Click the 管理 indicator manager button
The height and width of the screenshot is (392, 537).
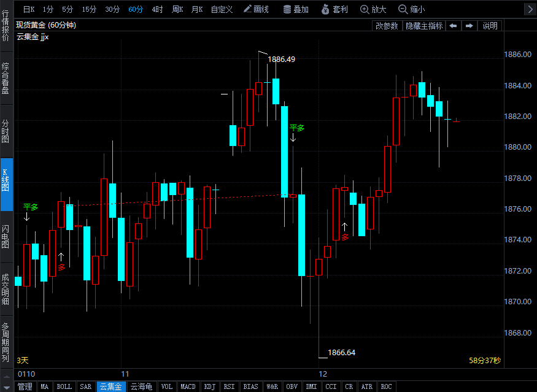(x=25, y=386)
